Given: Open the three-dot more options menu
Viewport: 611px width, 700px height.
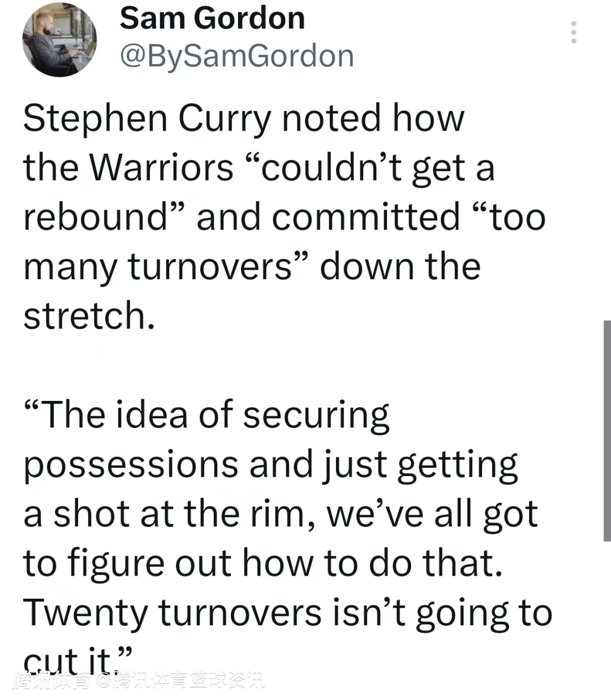Looking at the screenshot, I should pyautogui.click(x=574, y=33).
